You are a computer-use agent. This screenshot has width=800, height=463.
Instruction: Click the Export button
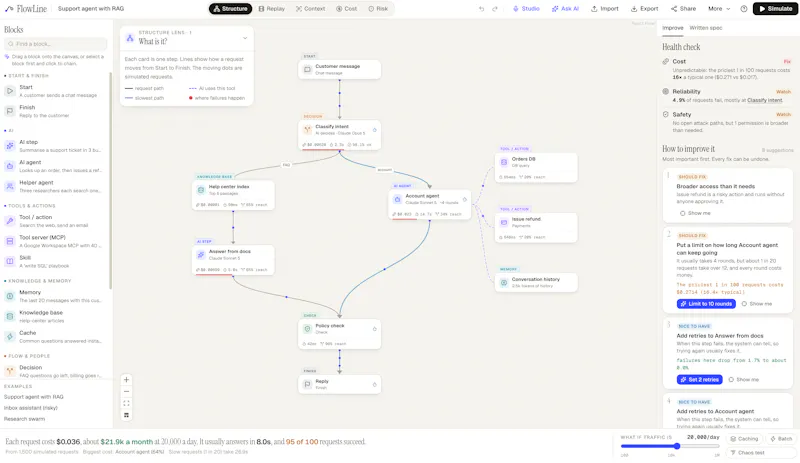point(644,9)
